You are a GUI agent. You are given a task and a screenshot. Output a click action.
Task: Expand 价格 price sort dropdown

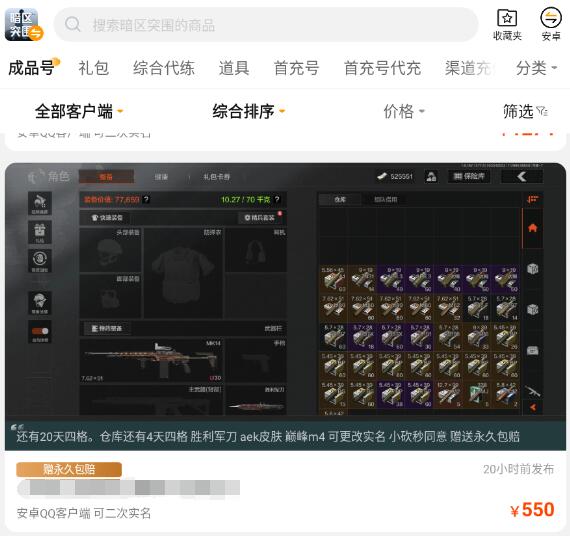point(404,111)
